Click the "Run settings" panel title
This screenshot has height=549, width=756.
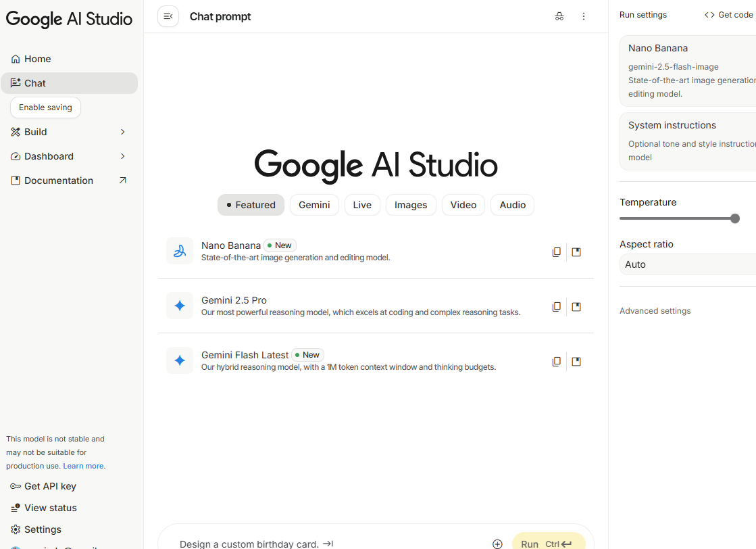coord(643,15)
